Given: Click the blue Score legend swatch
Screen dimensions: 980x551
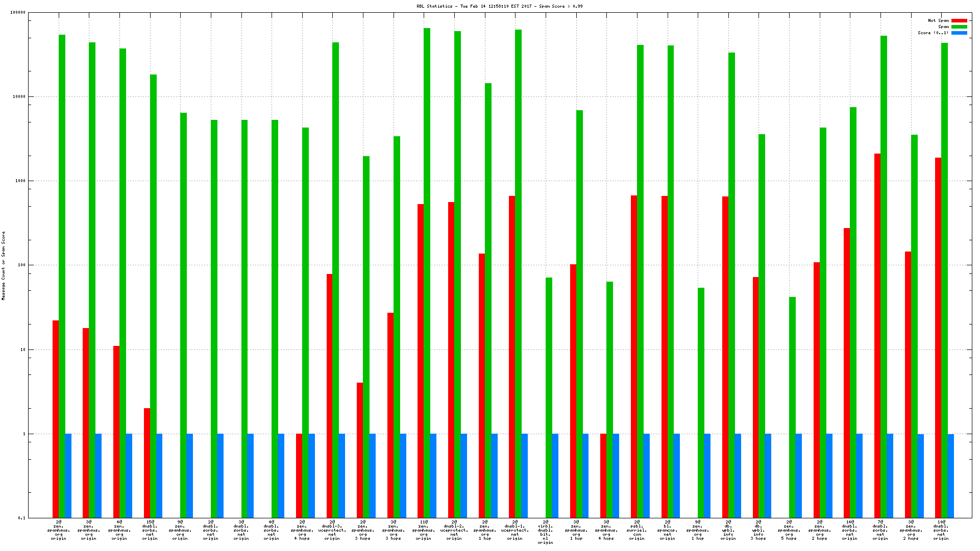Looking at the screenshot, I should pos(959,33).
